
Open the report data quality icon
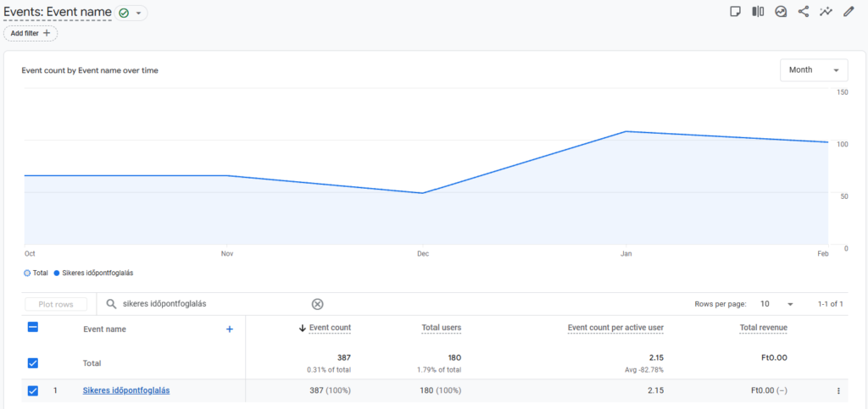(781, 12)
